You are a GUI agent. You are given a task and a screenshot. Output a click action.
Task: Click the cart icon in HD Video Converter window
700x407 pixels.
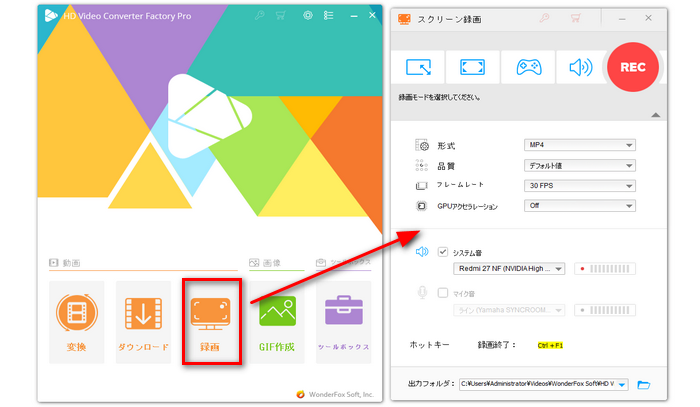[x=281, y=16]
